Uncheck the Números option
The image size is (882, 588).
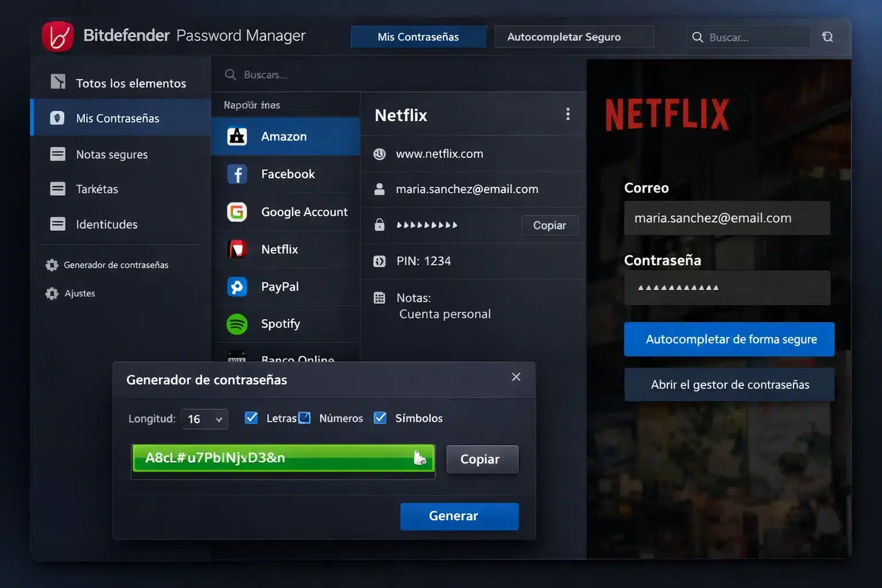tap(304, 417)
